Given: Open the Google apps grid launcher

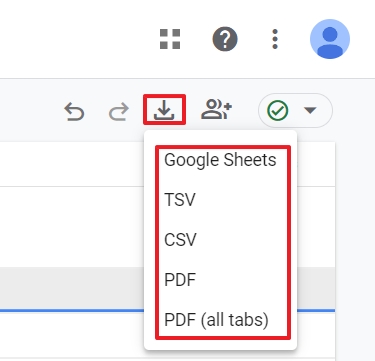Looking at the screenshot, I should (170, 39).
